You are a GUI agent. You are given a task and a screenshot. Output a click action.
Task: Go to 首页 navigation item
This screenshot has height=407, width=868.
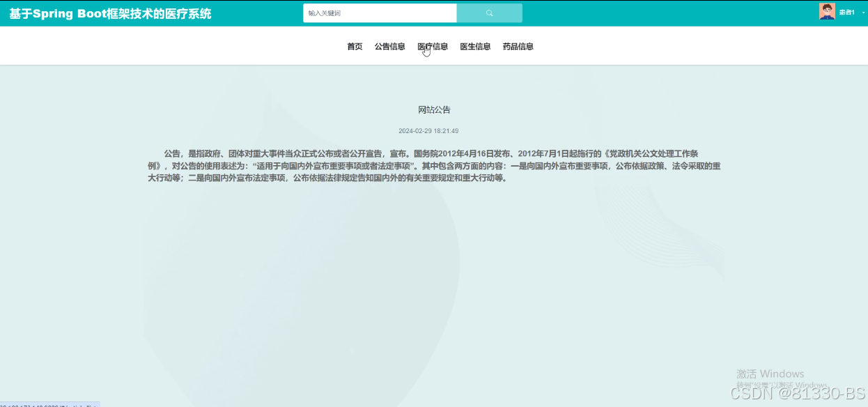pos(355,47)
